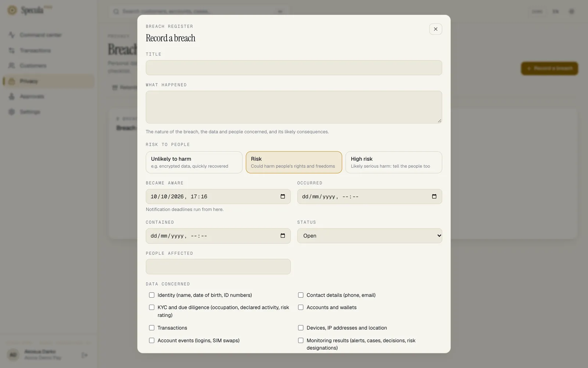Click the Transactions icon in the background sidebar

click(12, 50)
